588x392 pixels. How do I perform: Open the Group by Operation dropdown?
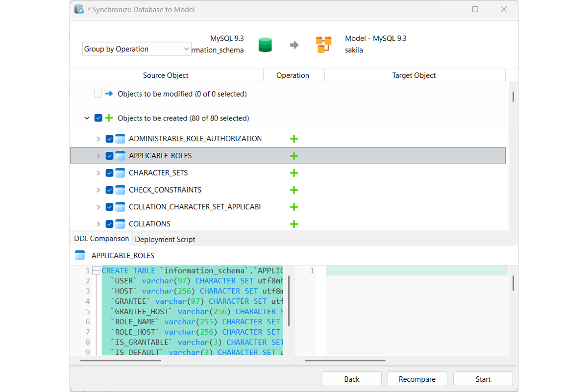click(x=137, y=49)
